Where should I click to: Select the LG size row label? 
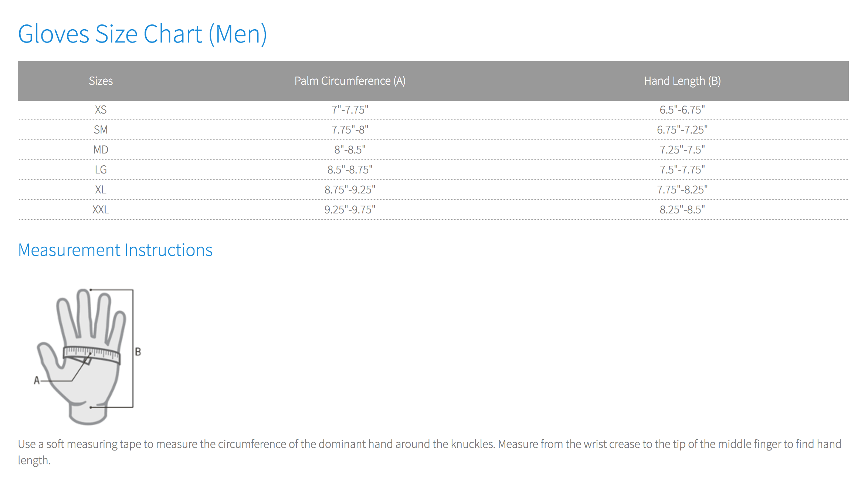coord(101,170)
